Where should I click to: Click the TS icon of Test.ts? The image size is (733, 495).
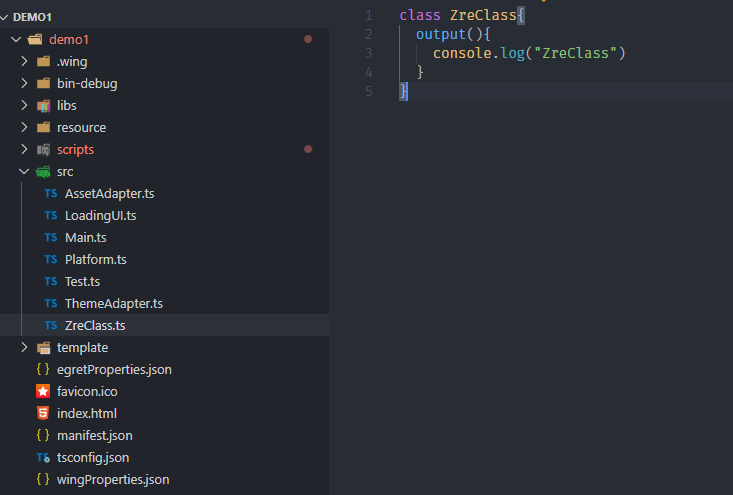coord(50,281)
